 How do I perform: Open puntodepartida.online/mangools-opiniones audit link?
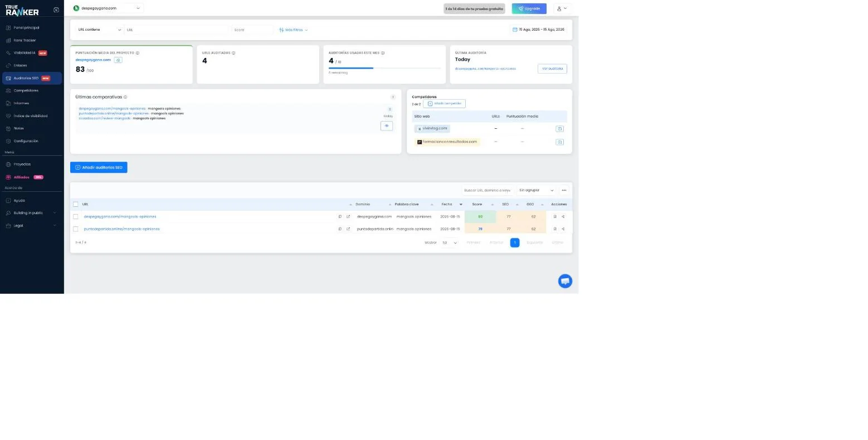click(x=121, y=229)
